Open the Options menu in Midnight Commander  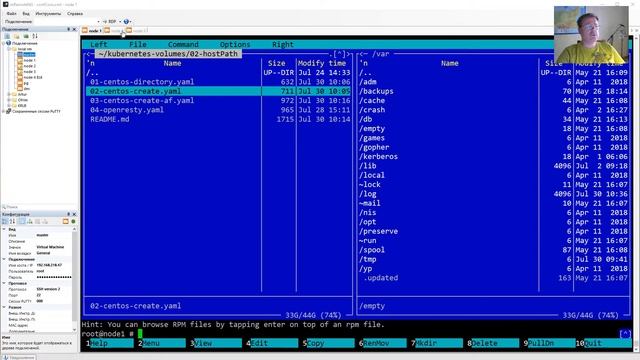[235, 44]
